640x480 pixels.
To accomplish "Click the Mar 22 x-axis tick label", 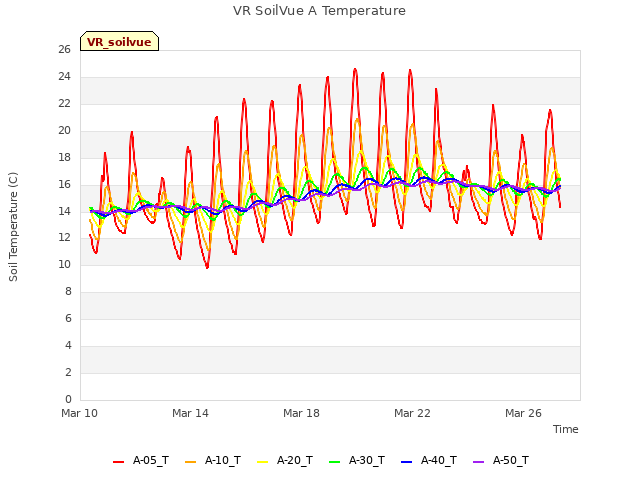I will pos(412,413).
